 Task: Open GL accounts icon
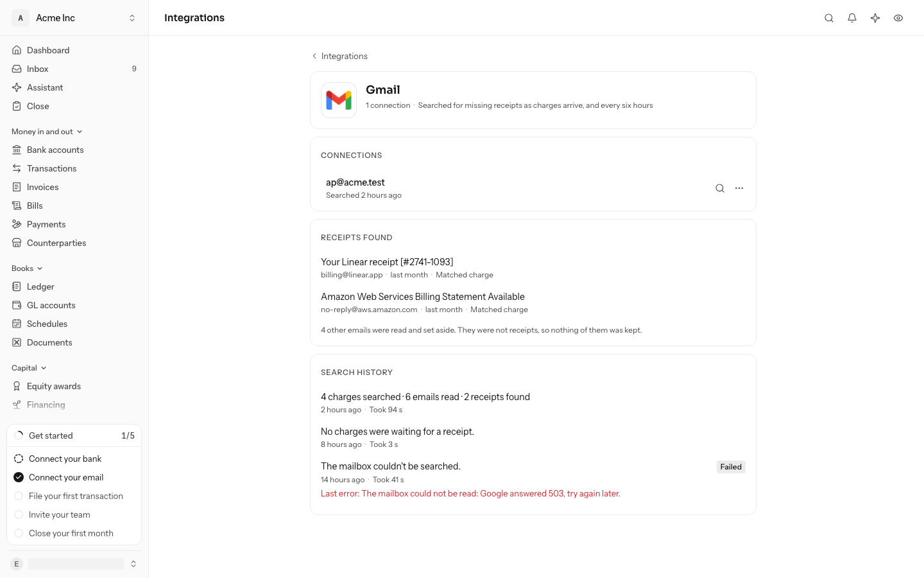click(x=17, y=305)
